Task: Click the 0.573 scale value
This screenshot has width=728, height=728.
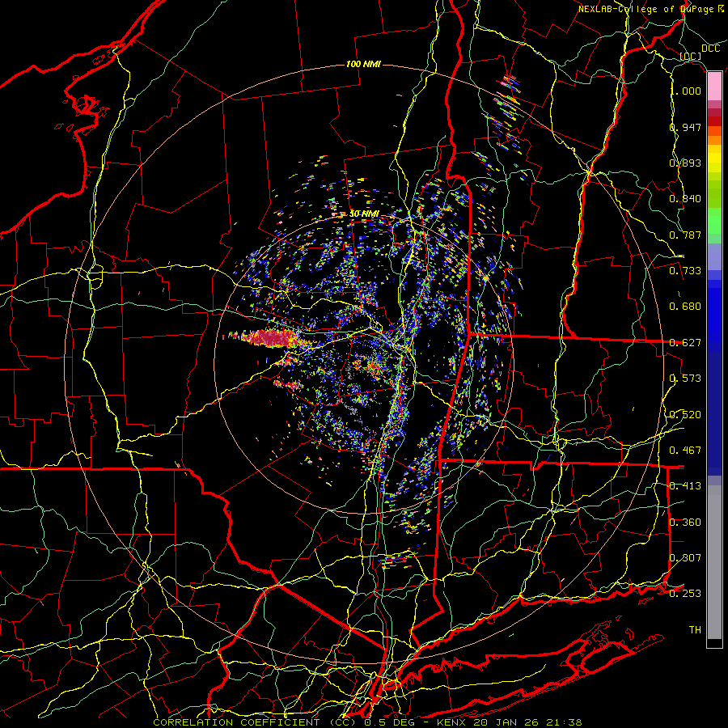Action: pos(685,379)
